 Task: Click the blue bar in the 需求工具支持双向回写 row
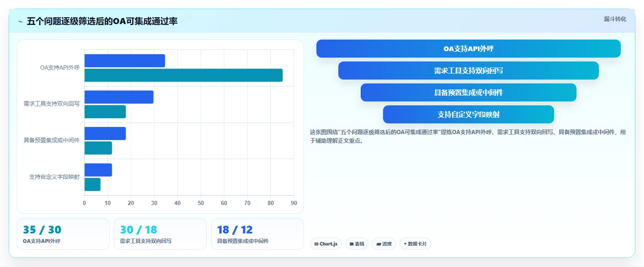point(119,97)
